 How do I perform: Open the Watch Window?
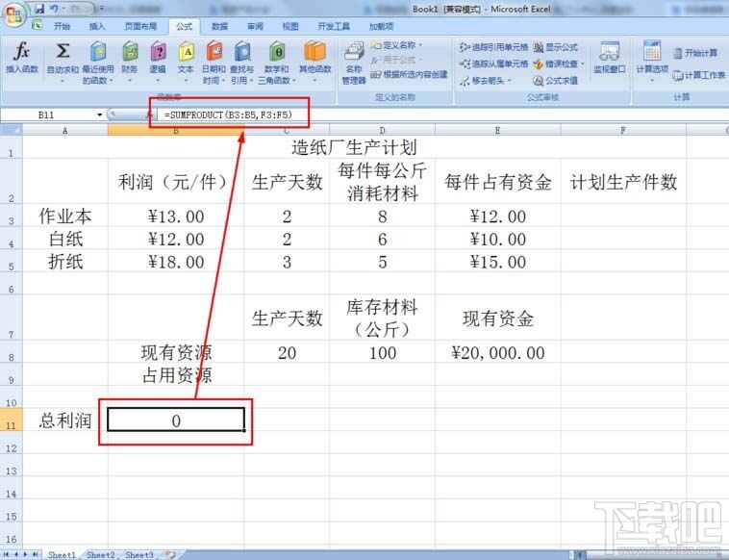(x=610, y=58)
